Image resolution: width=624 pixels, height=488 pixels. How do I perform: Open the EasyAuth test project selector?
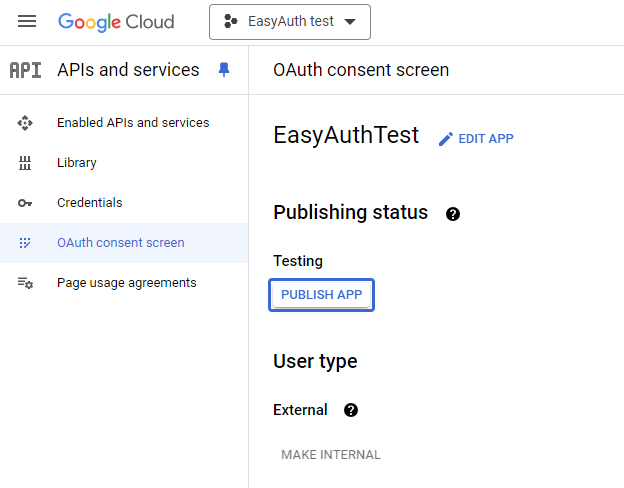(289, 21)
